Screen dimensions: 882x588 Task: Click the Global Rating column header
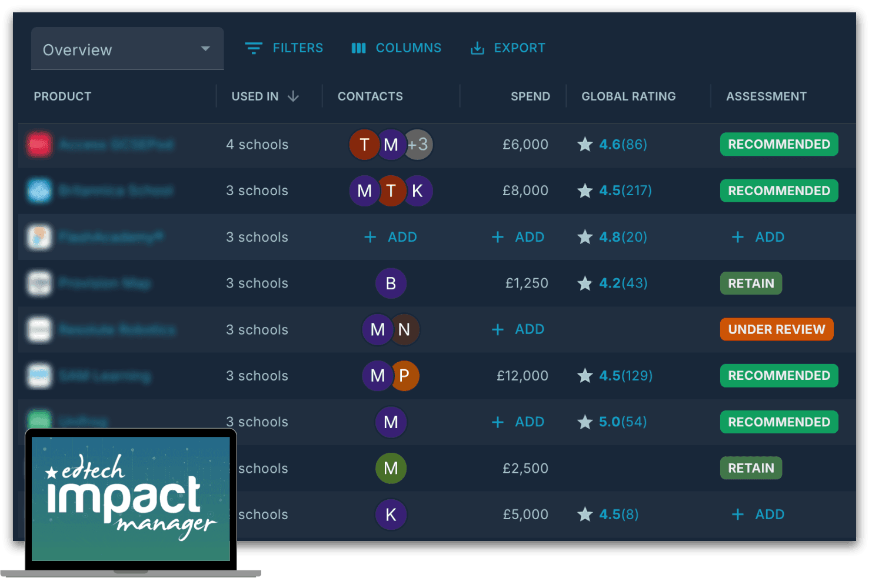point(628,96)
